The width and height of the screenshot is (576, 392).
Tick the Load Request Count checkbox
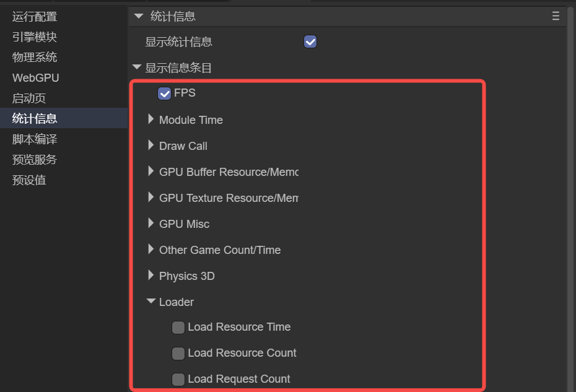178,380
